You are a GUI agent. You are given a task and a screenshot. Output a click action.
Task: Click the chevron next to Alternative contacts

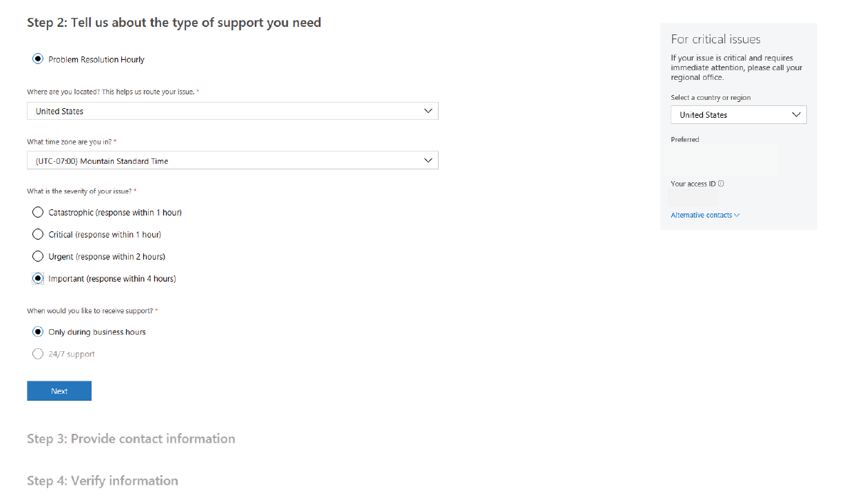click(x=737, y=216)
